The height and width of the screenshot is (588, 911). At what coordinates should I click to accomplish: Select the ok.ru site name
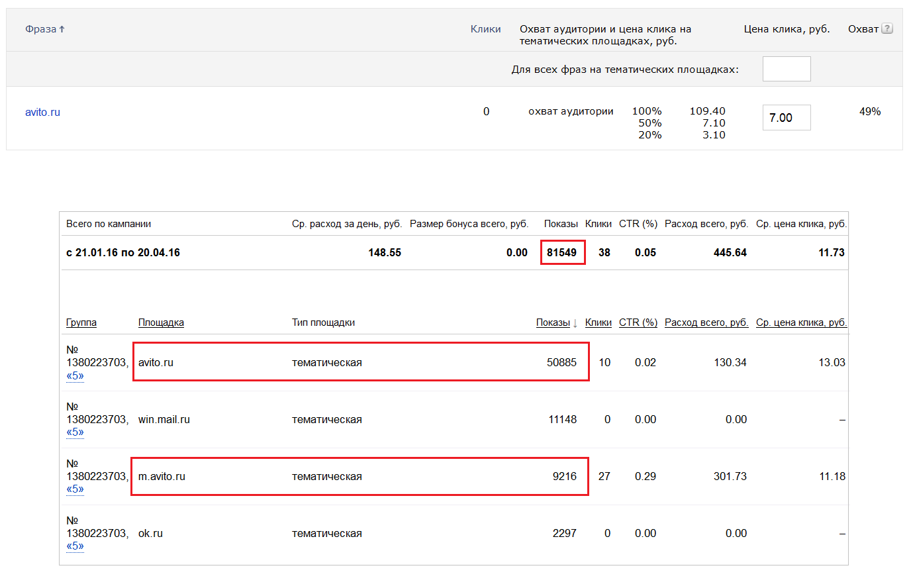pyautogui.click(x=150, y=534)
